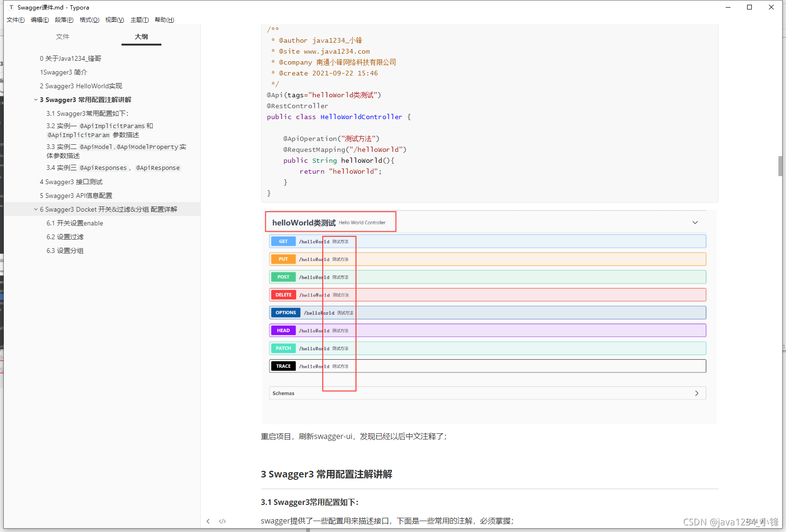This screenshot has width=786, height=532.
Task: Click the Typora app icon in title bar
Action: click(11, 7)
